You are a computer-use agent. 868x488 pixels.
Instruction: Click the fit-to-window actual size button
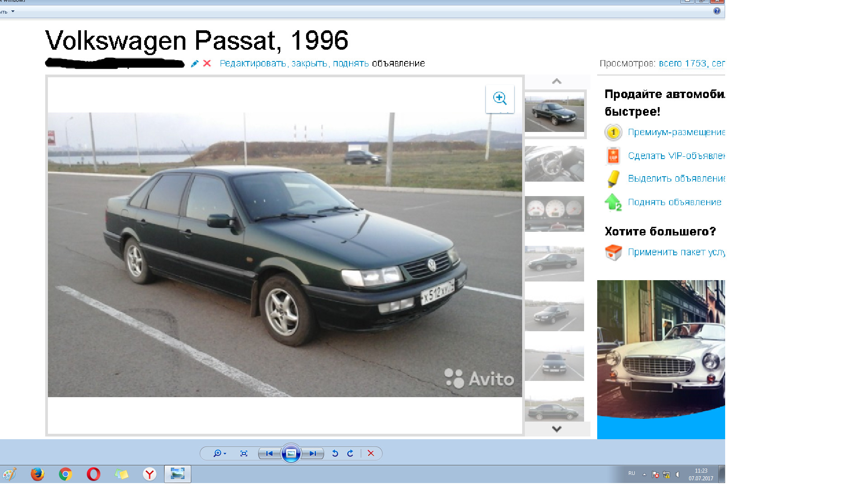coord(244,453)
